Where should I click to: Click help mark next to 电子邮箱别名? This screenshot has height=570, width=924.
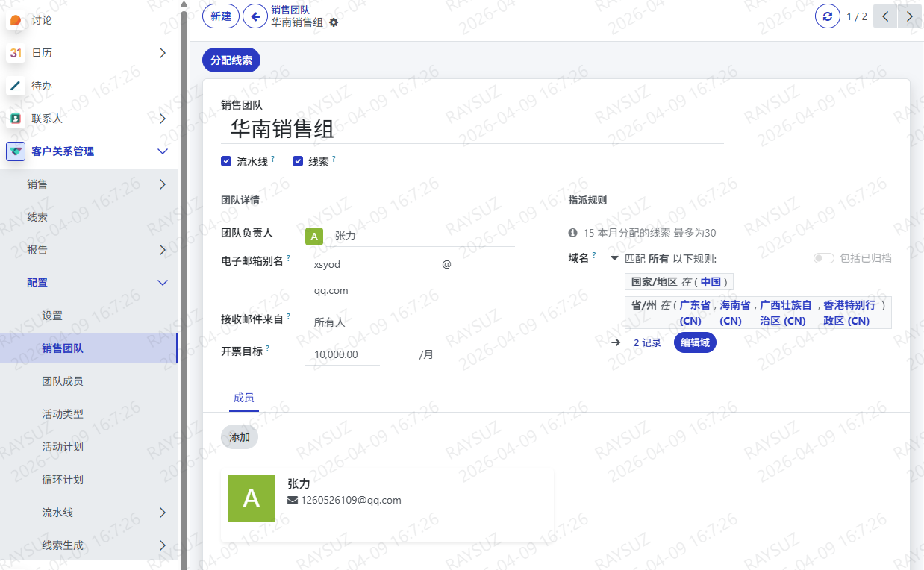coord(289,259)
